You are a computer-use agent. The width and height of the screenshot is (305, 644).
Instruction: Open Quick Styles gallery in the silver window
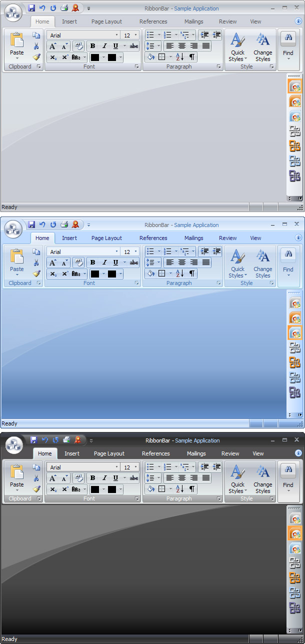[237, 47]
